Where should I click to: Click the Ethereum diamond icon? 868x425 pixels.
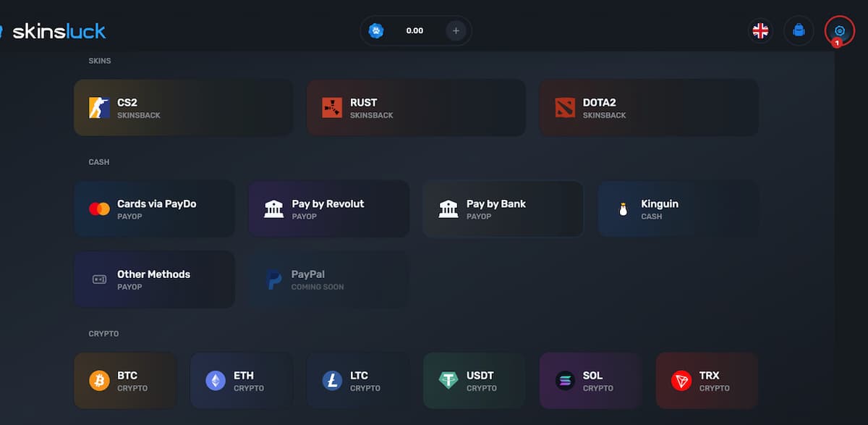click(x=216, y=381)
